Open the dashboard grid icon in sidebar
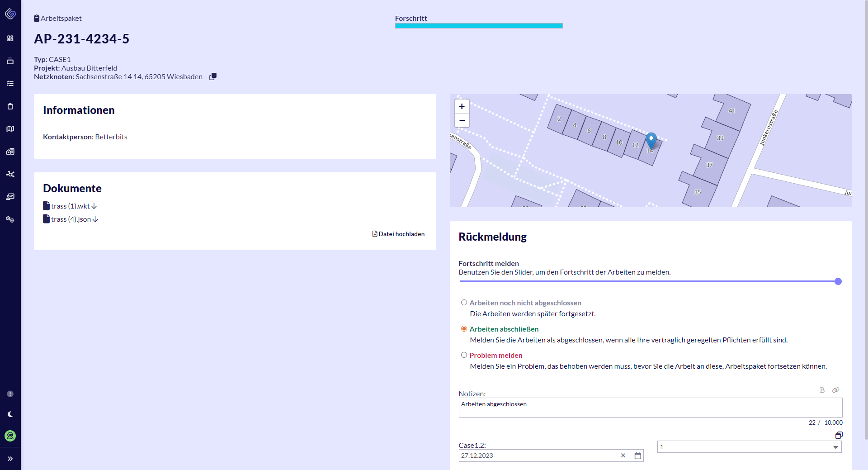868x470 pixels. click(10, 38)
